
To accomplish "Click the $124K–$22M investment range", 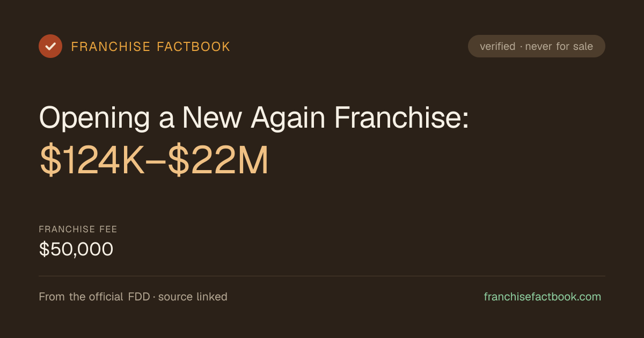I will click(154, 161).
